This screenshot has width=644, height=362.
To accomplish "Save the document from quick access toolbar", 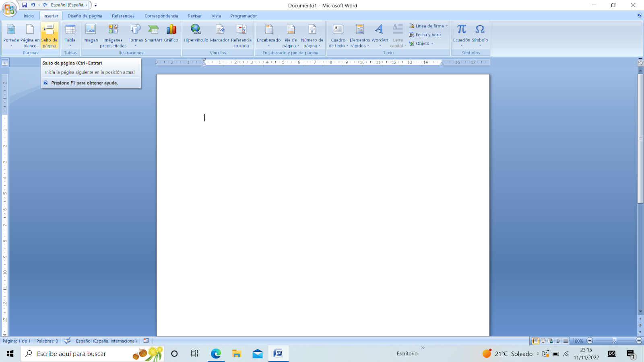I will pos(25,5).
